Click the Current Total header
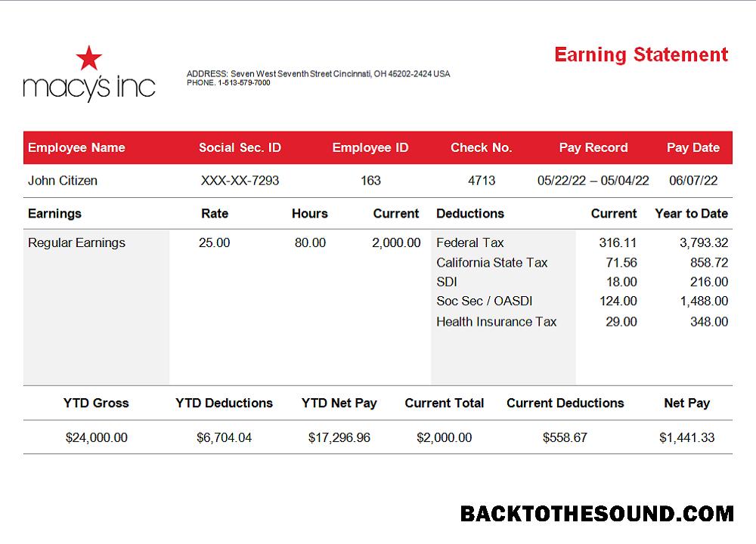This screenshot has width=756, height=544. [x=444, y=403]
